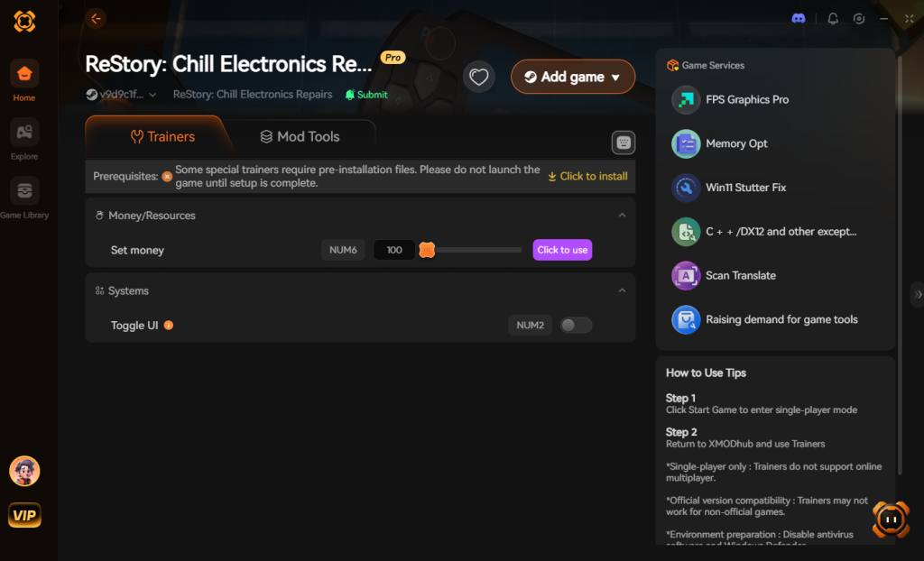Go to Home in the sidebar

(x=24, y=81)
